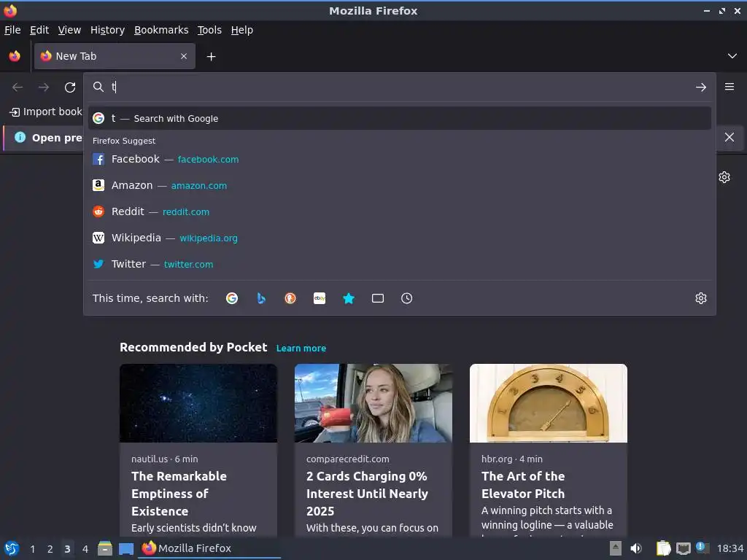The height and width of the screenshot is (560, 747).
Task: Expand the list all tabs chevron
Action: (x=732, y=56)
